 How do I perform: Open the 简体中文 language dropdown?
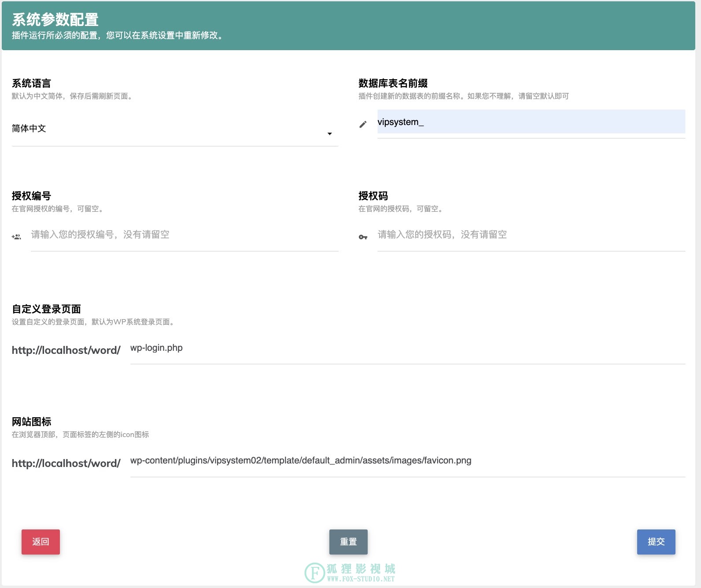tap(175, 129)
